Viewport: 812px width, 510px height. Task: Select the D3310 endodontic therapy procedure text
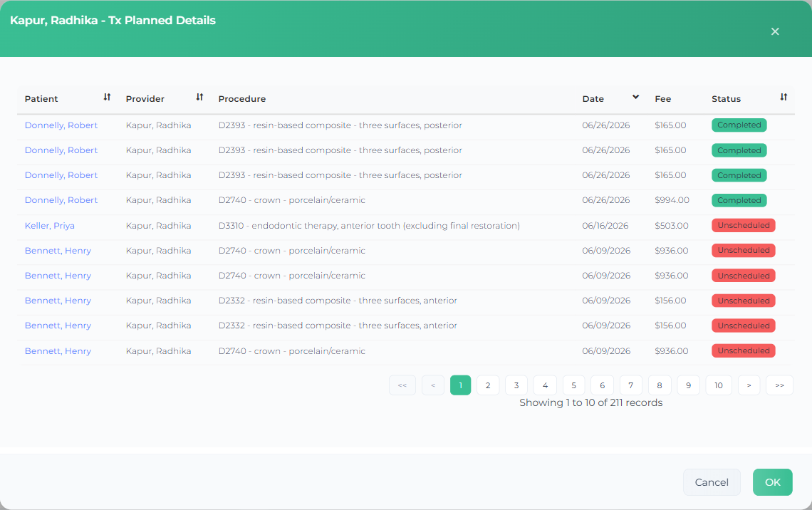[369, 226]
